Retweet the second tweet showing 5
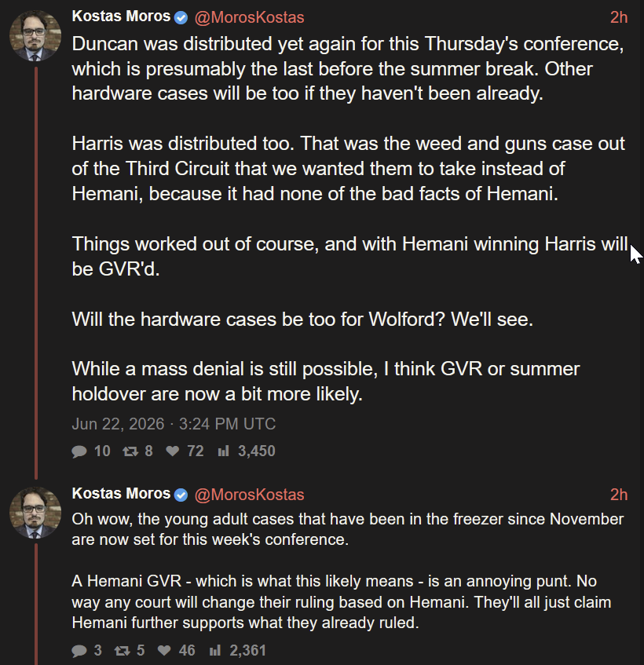This screenshot has height=665, width=644. pyautogui.click(x=123, y=651)
